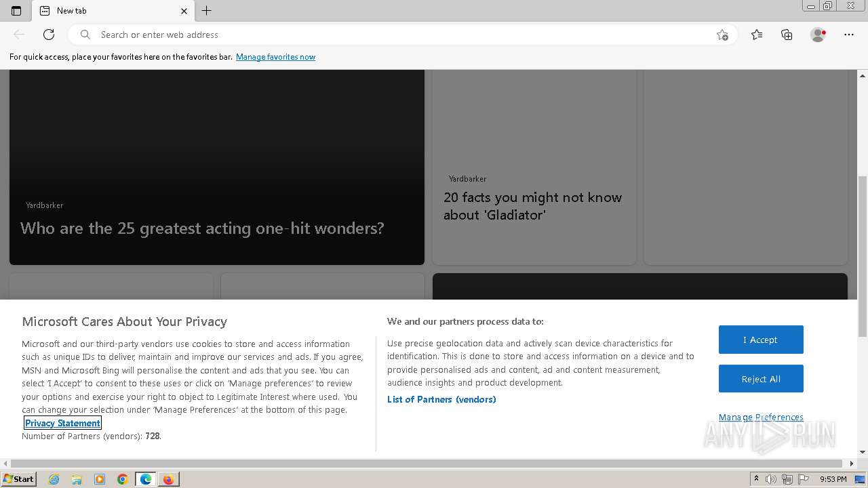
Task: Refresh the page
Action: pos(49,35)
